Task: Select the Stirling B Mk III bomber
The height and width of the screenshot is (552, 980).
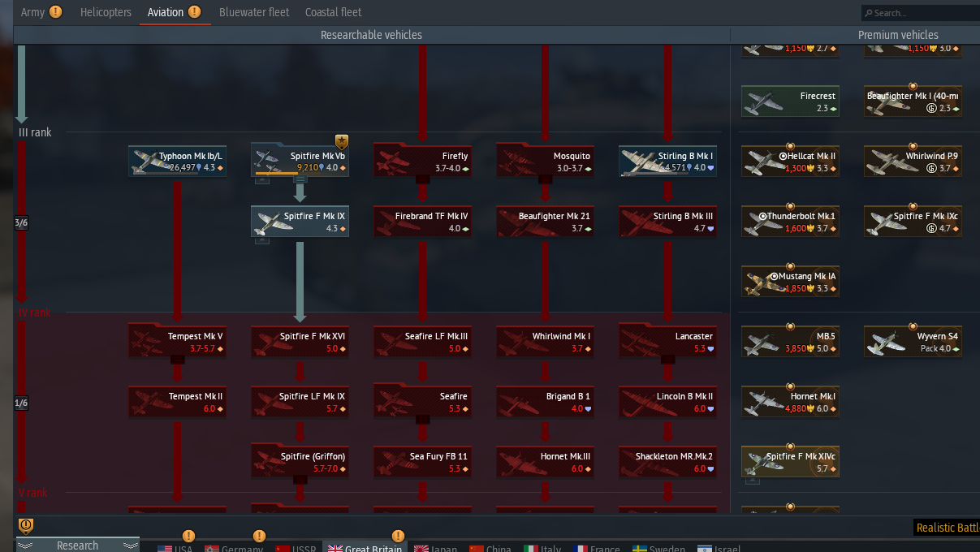Action: pyautogui.click(x=667, y=222)
